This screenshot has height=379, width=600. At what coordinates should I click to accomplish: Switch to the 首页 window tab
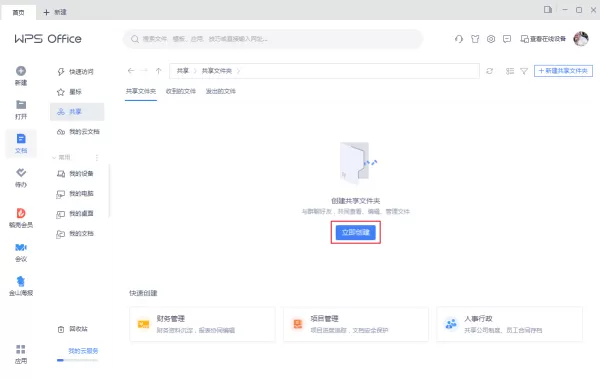(18, 12)
